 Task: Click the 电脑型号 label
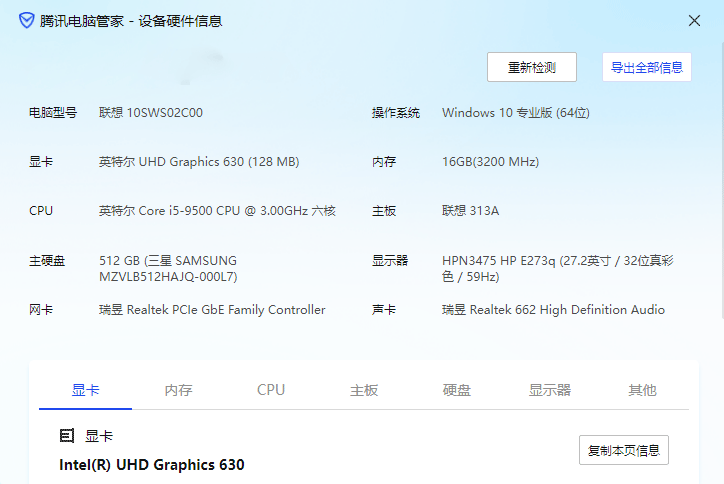53,113
